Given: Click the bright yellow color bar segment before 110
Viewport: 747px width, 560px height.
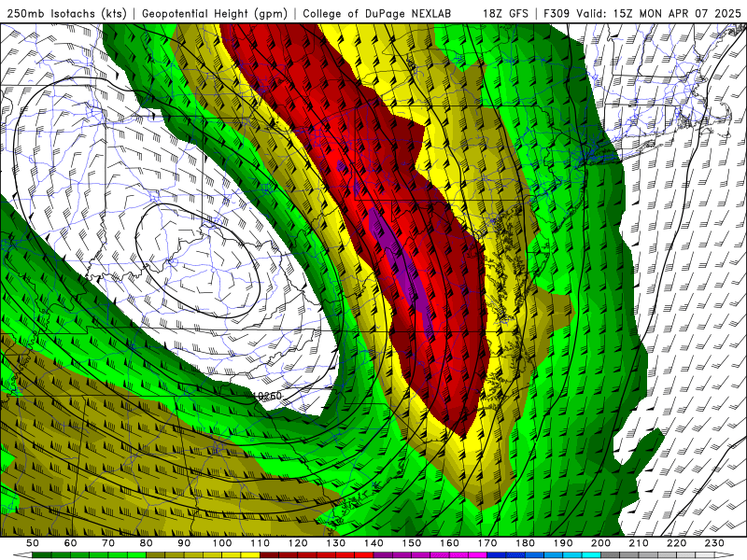Looking at the screenshot, I should [x=250, y=555].
